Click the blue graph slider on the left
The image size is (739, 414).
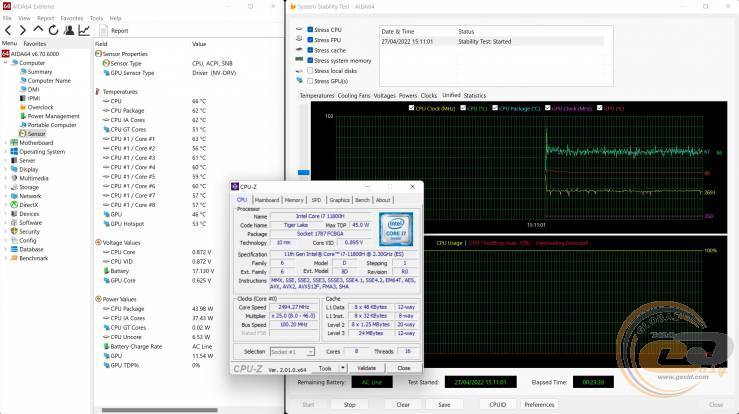pos(304,173)
